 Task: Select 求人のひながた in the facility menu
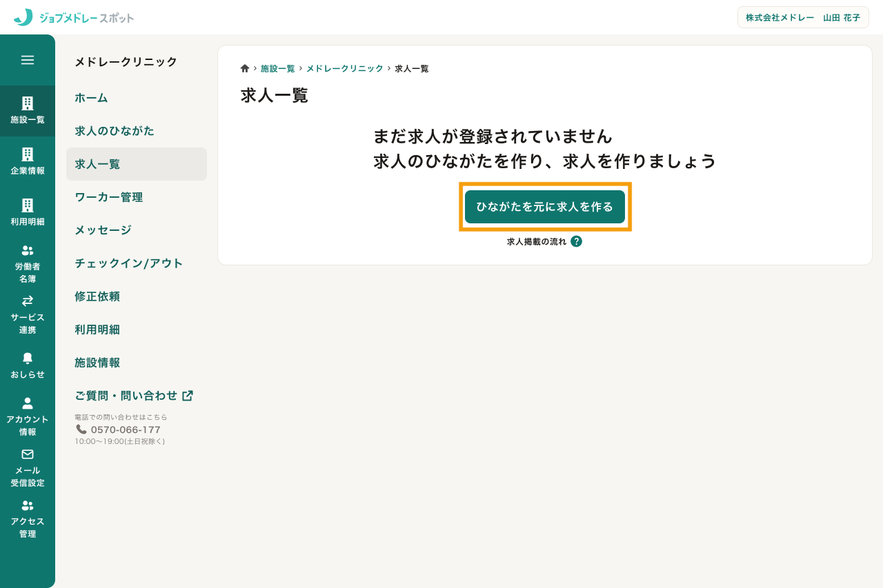(137, 131)
